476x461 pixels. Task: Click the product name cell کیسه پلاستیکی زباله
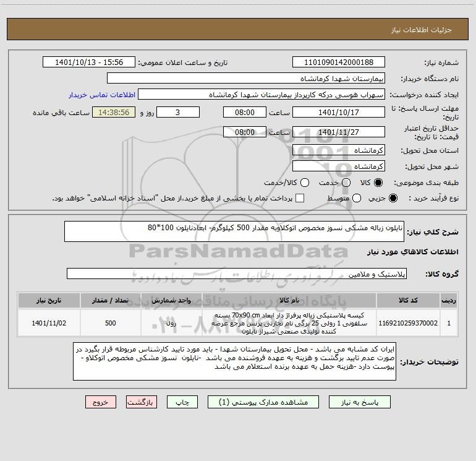[289, 323]
